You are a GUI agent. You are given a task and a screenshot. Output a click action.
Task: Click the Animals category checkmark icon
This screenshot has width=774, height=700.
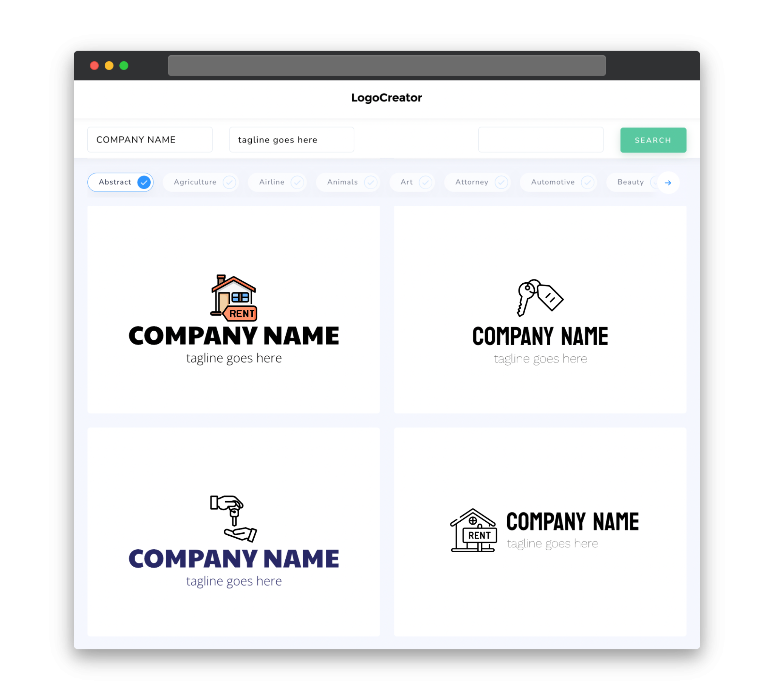coord(372,182)
